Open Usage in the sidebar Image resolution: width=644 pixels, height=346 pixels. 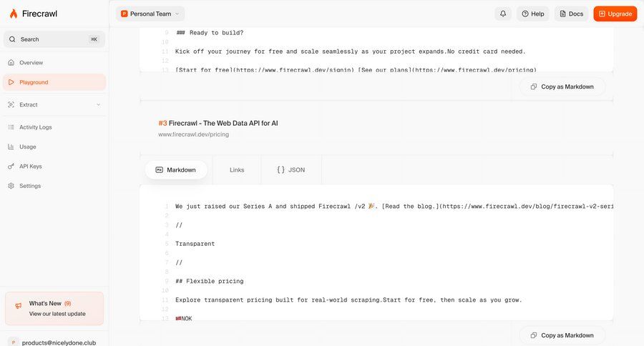(x=54, y=147)
